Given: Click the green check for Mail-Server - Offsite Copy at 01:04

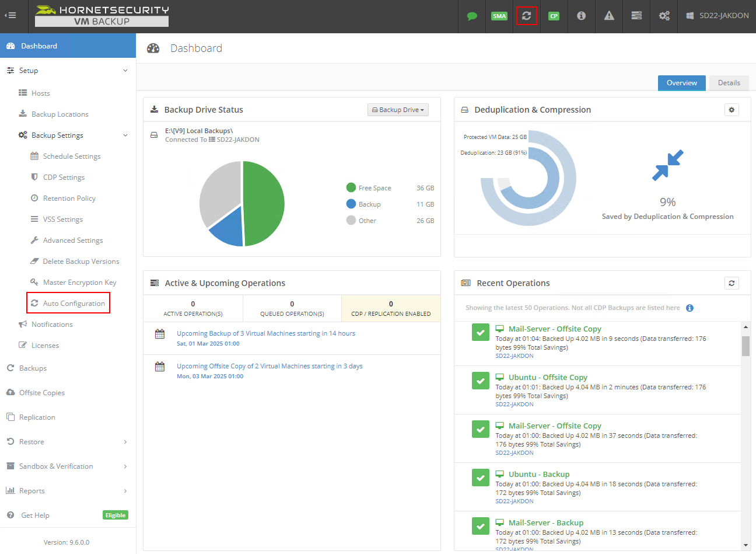Looking at the screenshot, I should click(480, 332).
